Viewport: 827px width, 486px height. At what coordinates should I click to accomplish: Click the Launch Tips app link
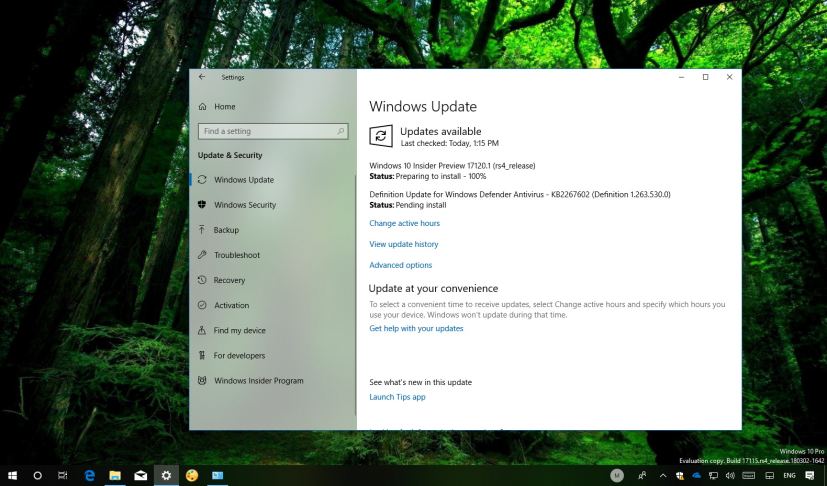(x=397, y=397)
